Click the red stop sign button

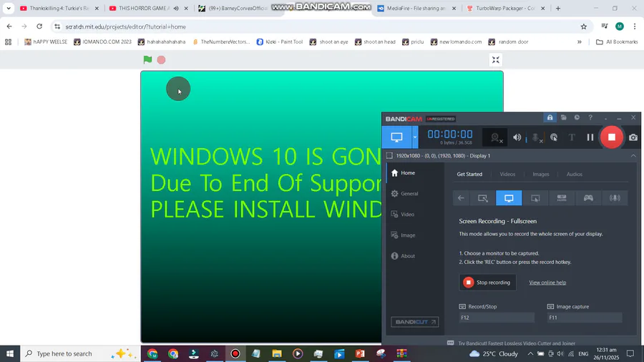[162, 60]
